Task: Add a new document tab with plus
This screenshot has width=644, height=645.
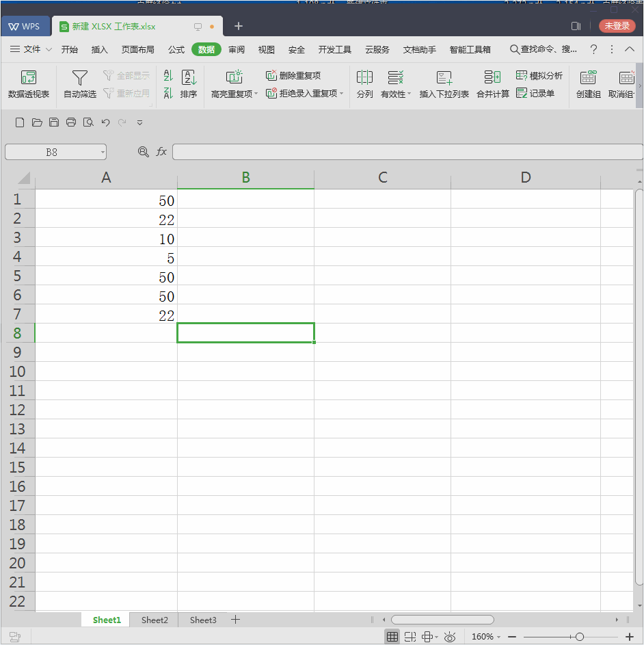Action: point(239,26)
